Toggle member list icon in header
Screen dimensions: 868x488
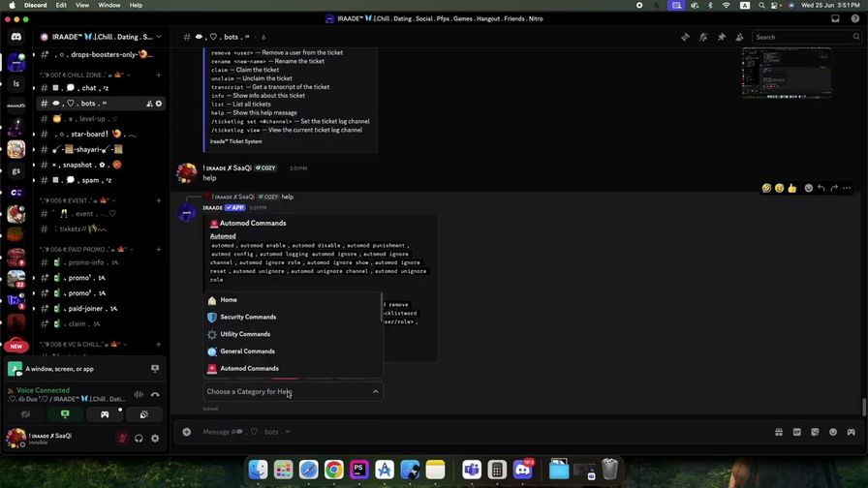point(739,37)
